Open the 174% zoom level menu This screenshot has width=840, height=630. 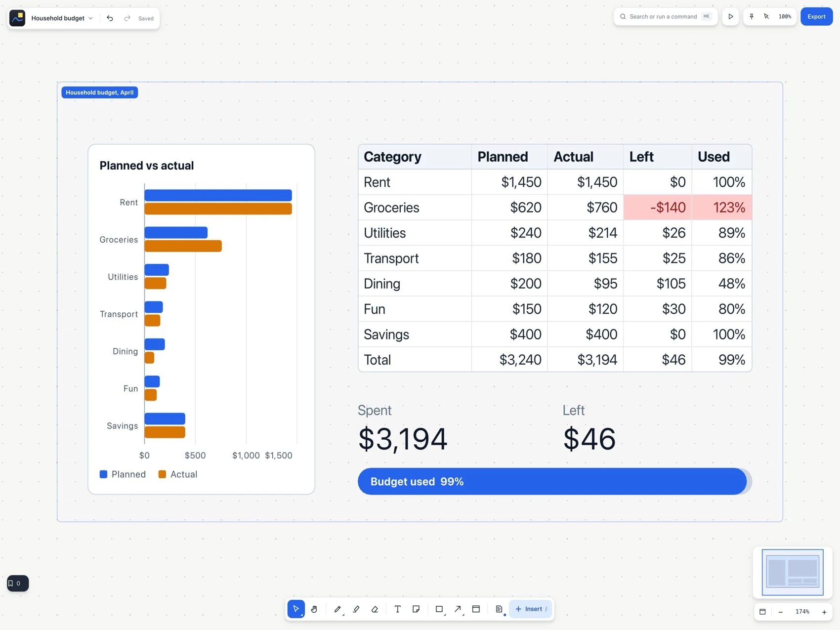point(802,612)
